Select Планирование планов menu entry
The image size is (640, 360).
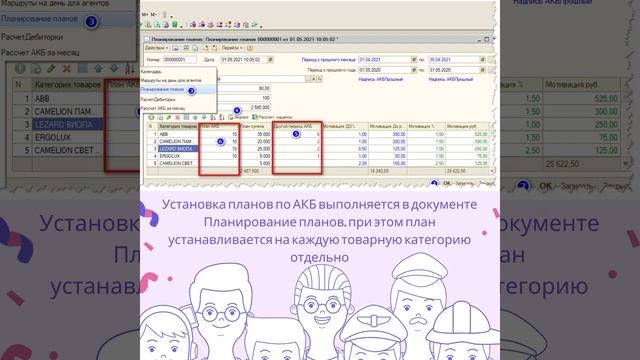click(x=178, y=89)
